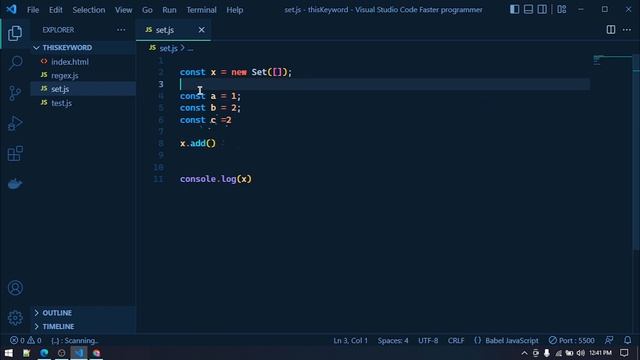
Task: Show hidden system tray icons chevron
Action: (x=524, y=353)
